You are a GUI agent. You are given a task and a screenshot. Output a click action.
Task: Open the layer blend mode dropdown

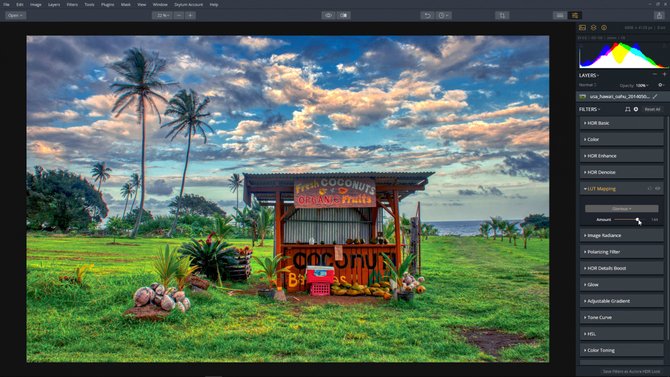588,85
